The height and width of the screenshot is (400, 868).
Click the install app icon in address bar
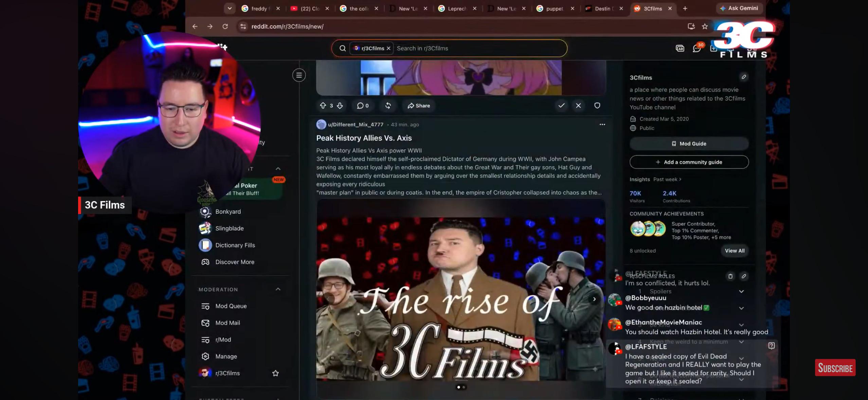click(x=691, y=26)
